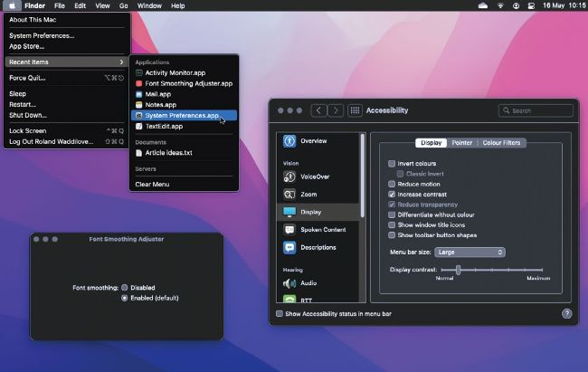Click the Zoom magnifier sidebar icon
Screen dimensions: 588x372
289,195
